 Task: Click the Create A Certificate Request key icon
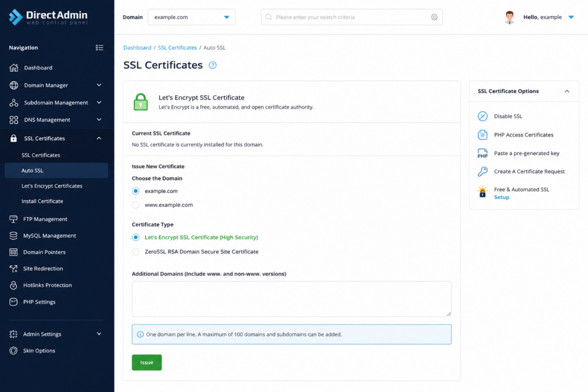[x=482, y=171]
